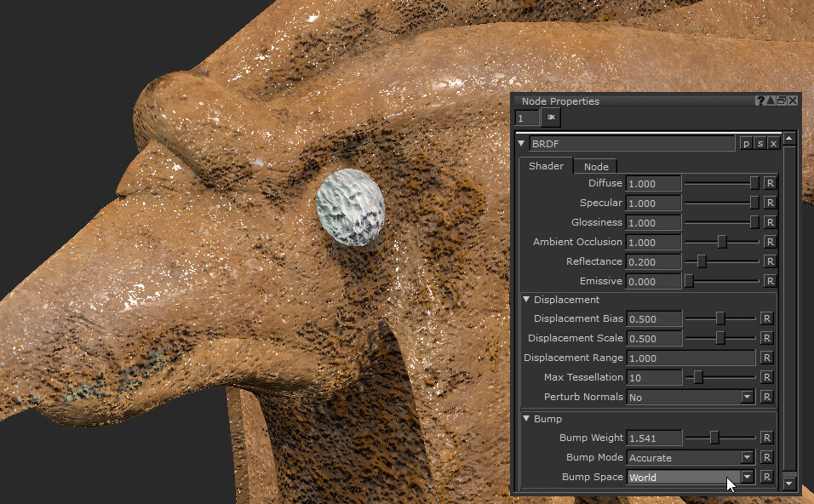Viewport: 814px width, 504px height.
Task: Remove the BRDF shader with its 'x' icon
Action: click(x=773, y=143)
